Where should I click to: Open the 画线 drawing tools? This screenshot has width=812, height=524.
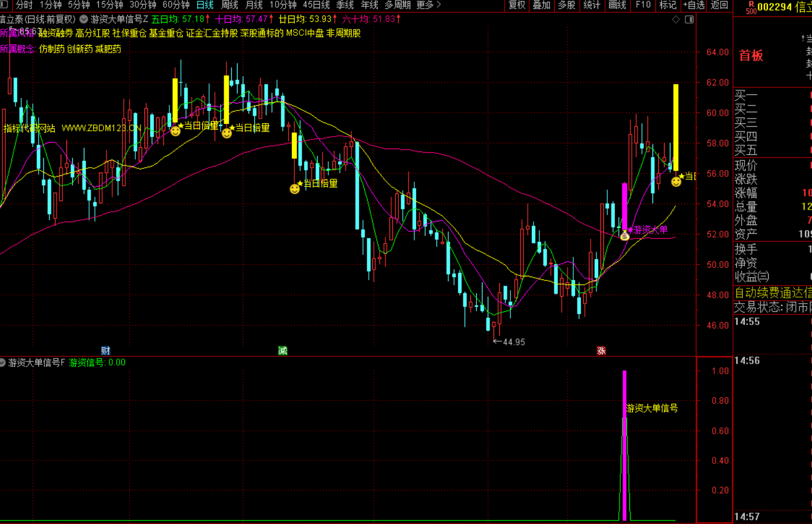pos(617,5)
